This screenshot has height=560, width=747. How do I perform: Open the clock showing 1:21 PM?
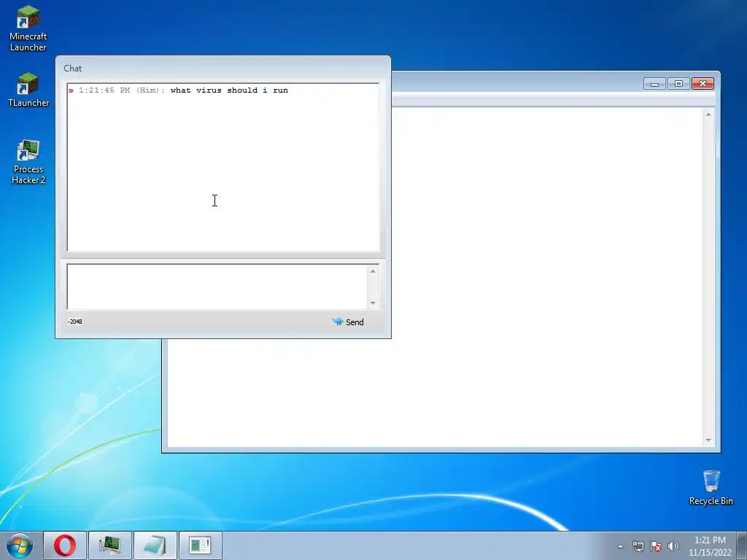710,545
